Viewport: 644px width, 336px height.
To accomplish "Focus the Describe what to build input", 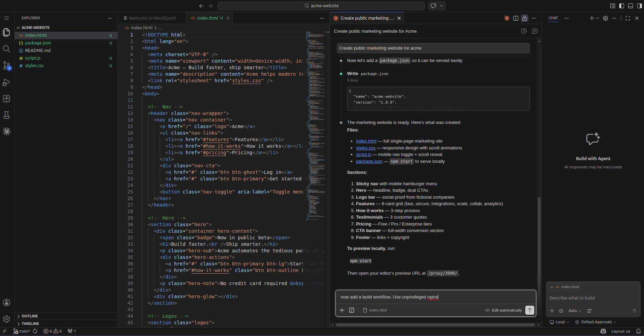I will pos(593,298).
